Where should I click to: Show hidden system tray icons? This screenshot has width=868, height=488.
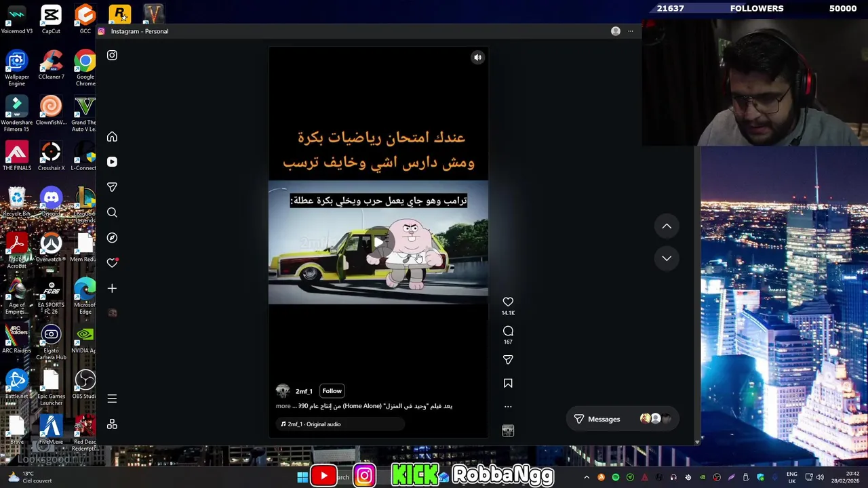[587, 478]
